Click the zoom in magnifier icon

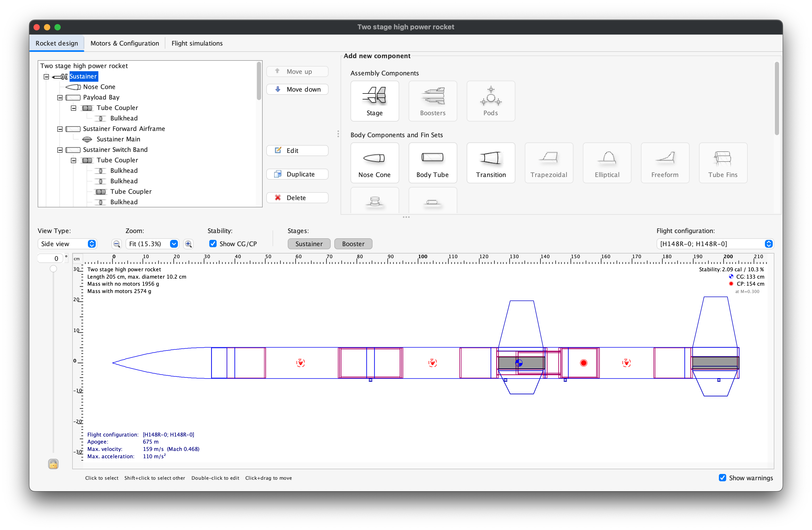point(188,244)
